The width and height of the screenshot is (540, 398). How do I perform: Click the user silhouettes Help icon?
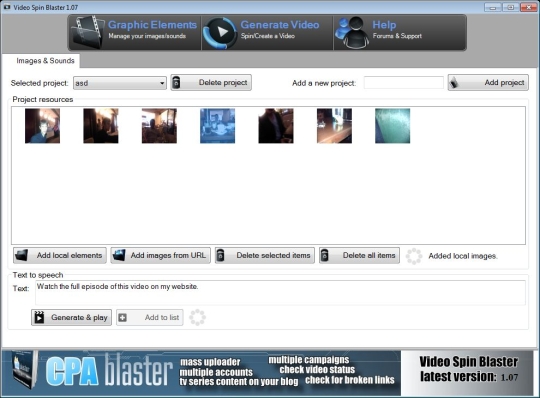pyautogui.click(x=351, y=33)
